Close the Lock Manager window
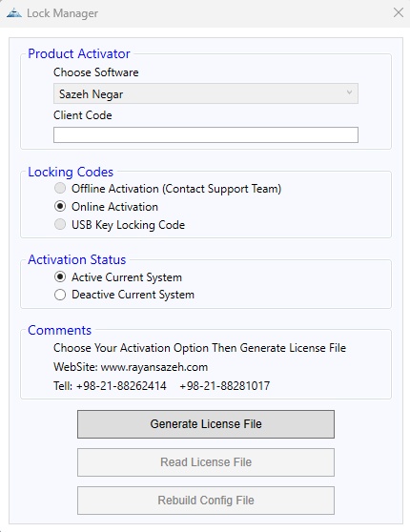 tap(399, 13)
